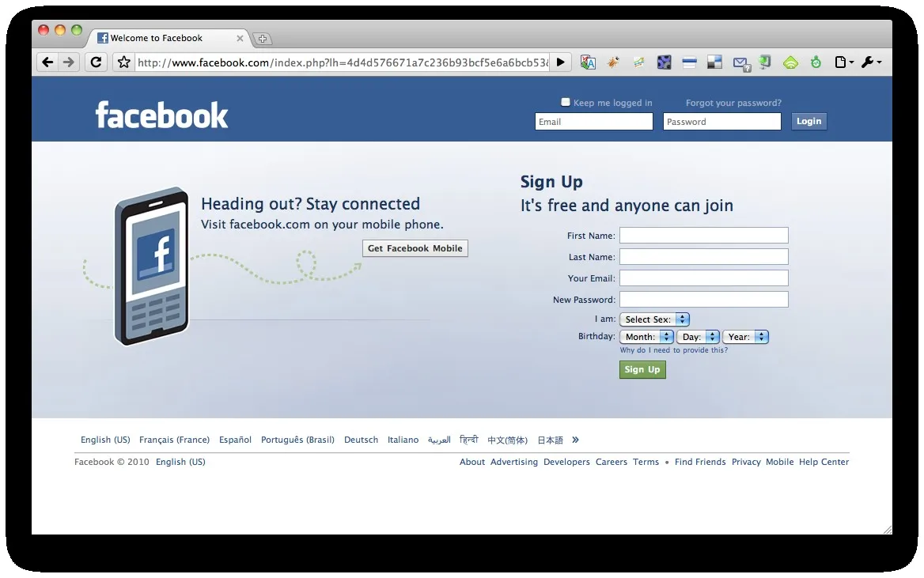Screen dimensions: 924x578
Task: Open the wrench tools menu
Action: (x=871, y=62)
